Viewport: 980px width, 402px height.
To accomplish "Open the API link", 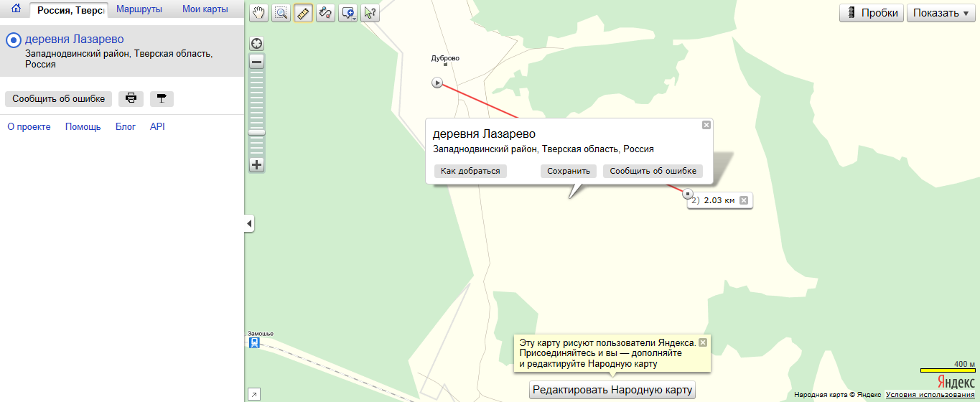I will click(x=157, y=126).
